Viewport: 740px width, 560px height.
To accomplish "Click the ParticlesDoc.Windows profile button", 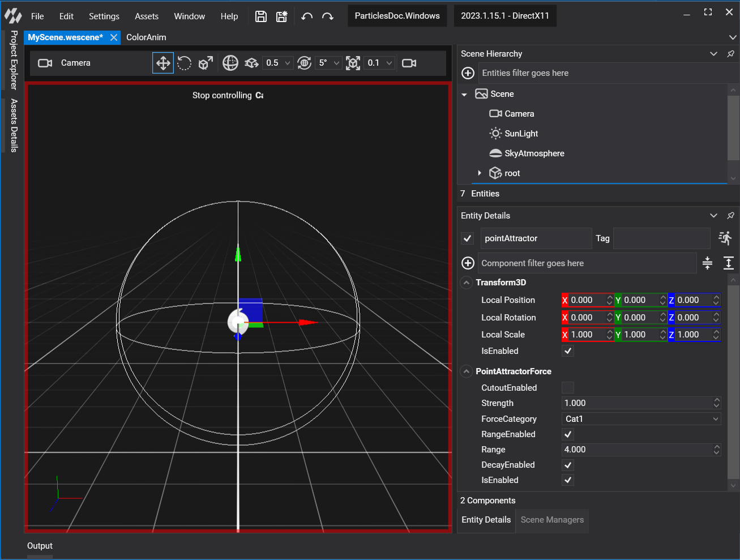I will [397, 16].
